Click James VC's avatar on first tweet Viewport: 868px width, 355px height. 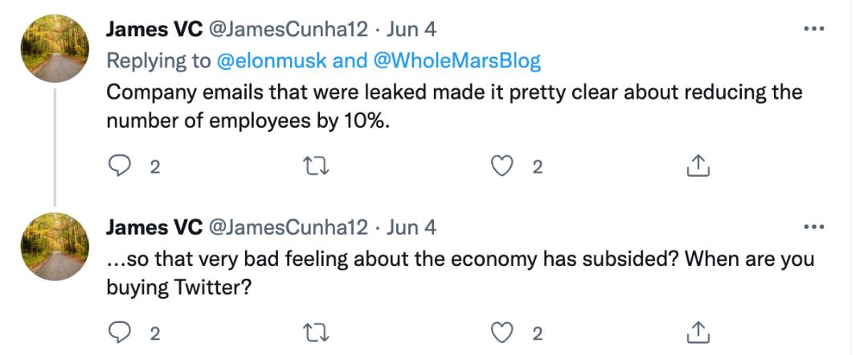coord(55,48)
